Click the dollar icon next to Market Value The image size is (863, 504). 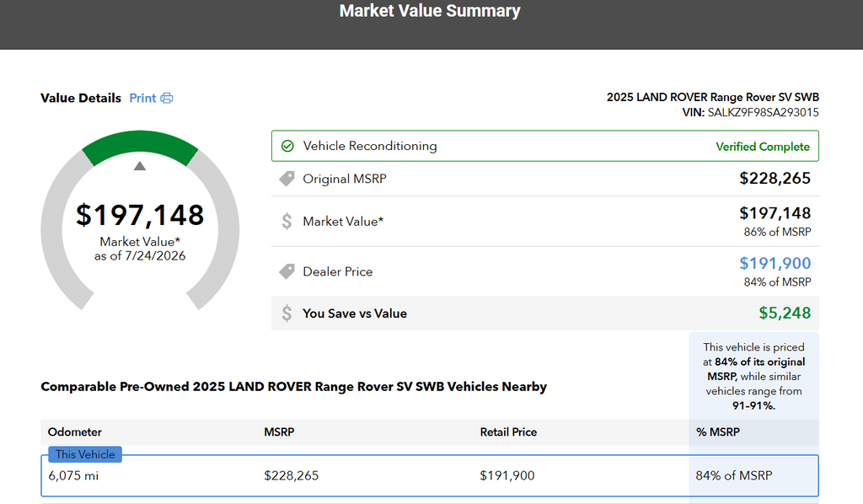pyautogui.click(x=287, y=221)
